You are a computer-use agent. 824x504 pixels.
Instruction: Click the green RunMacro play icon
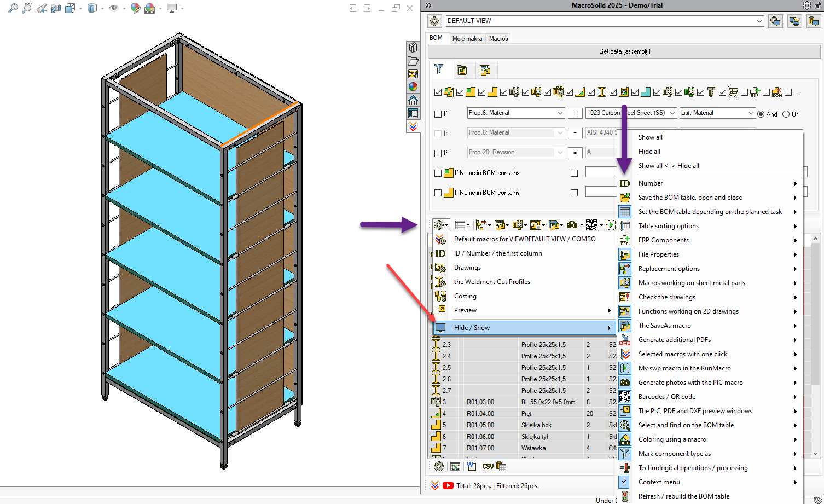pos(611,225)
